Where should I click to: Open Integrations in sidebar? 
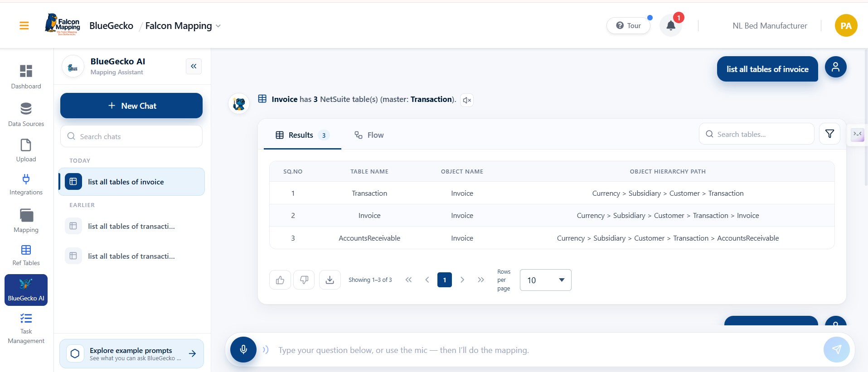26,185
